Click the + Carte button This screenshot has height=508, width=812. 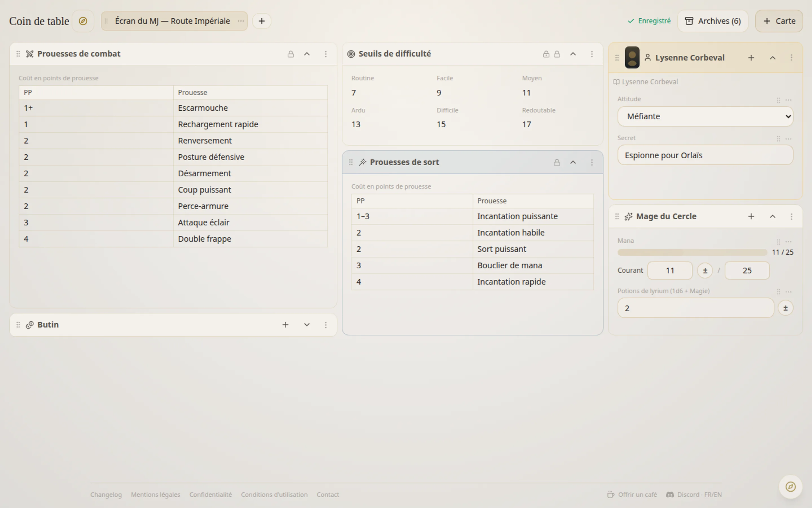(x=779, y=21)
